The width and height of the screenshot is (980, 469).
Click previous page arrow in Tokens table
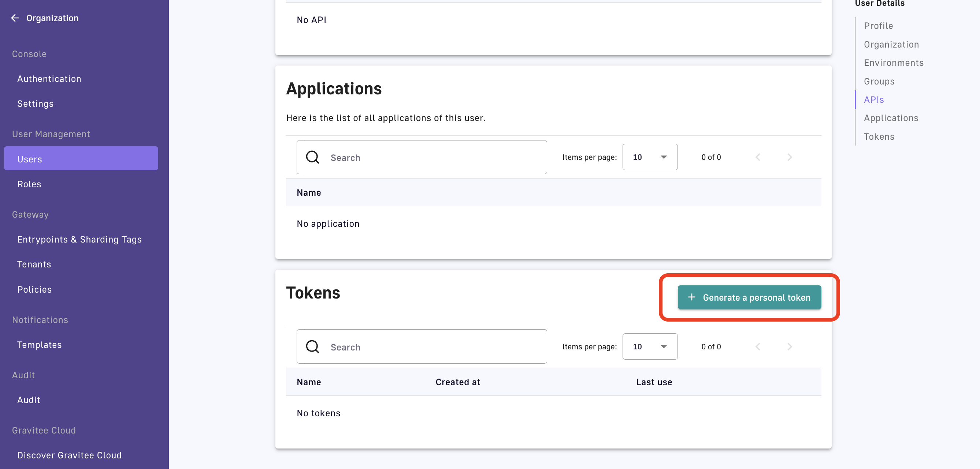tap(757, 346)
